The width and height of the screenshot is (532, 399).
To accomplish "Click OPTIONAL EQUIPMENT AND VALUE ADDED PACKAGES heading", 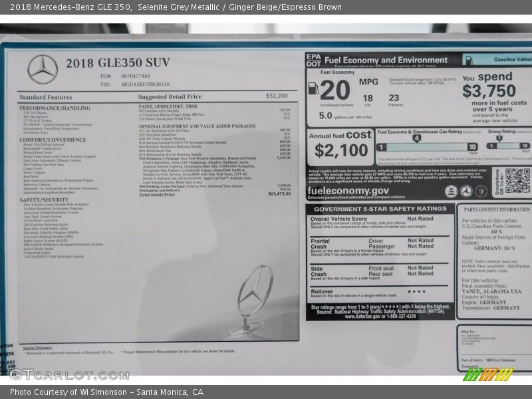I will point(197,126).
